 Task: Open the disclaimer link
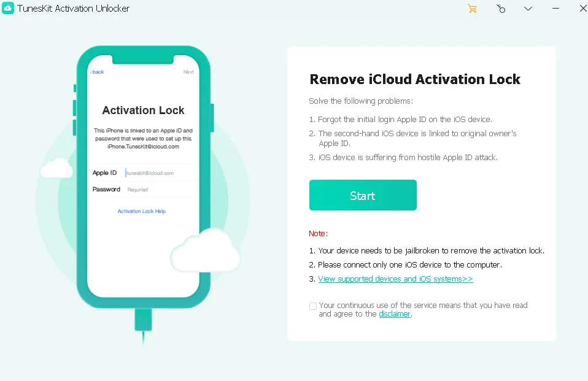[x=394, y=314]
